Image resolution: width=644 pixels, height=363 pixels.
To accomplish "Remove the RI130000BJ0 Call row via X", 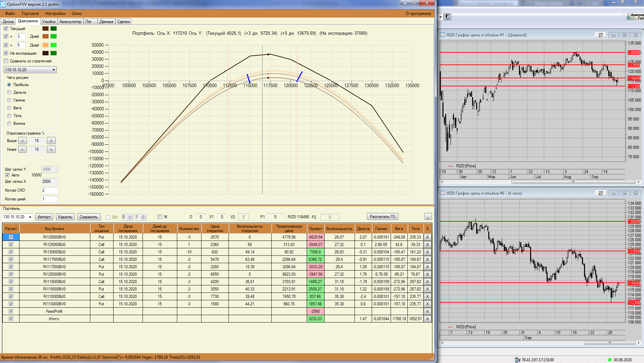I will coord(427,252).
